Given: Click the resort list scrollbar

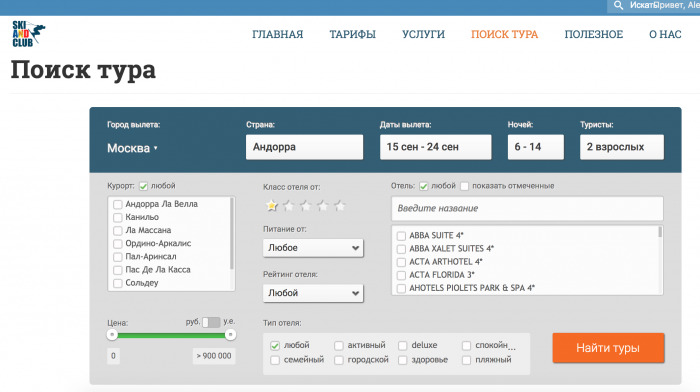Looking at the screenshot, I should coord(232,234).
